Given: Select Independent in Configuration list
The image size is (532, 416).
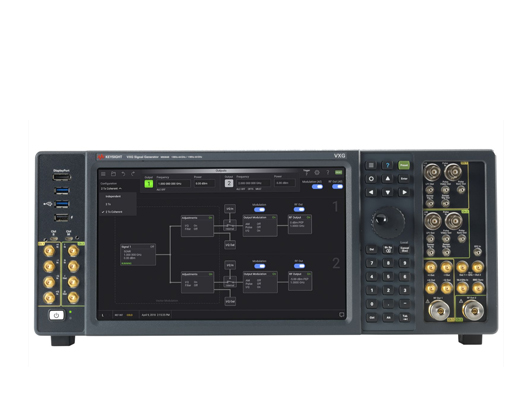Looking at the screenshot, I should tap(113, 196).
